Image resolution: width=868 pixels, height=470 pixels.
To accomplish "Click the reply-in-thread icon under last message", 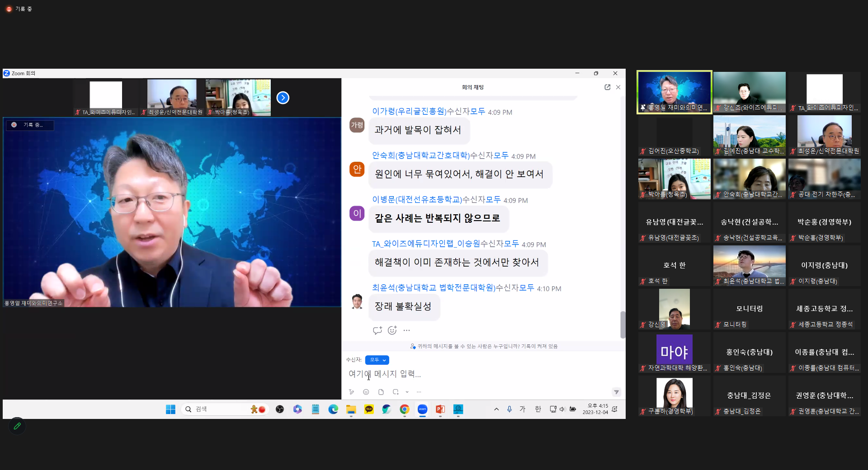I will point(377,330).
